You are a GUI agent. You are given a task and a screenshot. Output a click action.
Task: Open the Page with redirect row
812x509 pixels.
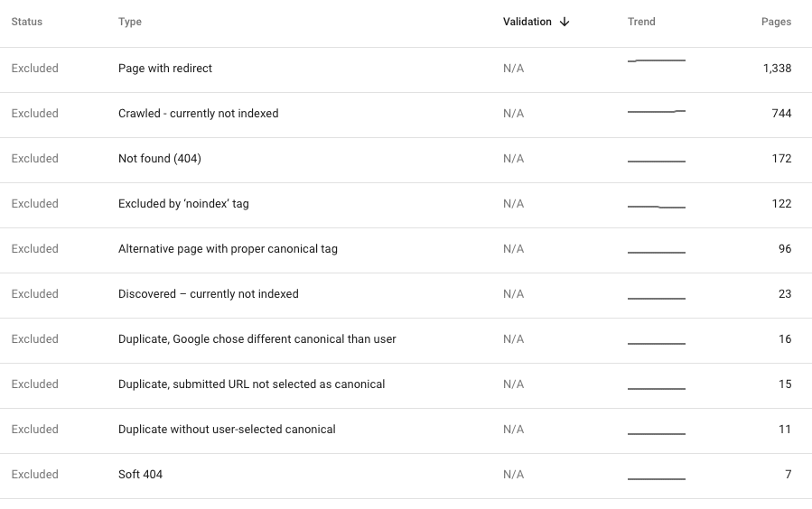tap(406, 69)
